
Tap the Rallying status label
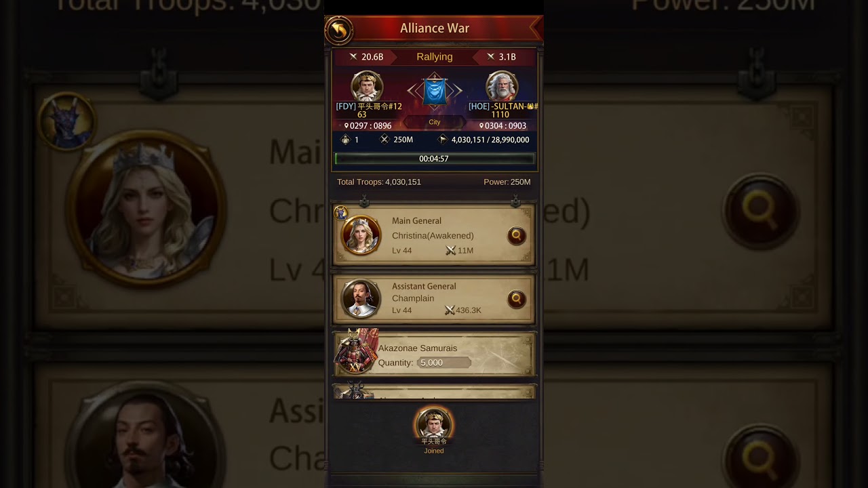click(435, 57)
